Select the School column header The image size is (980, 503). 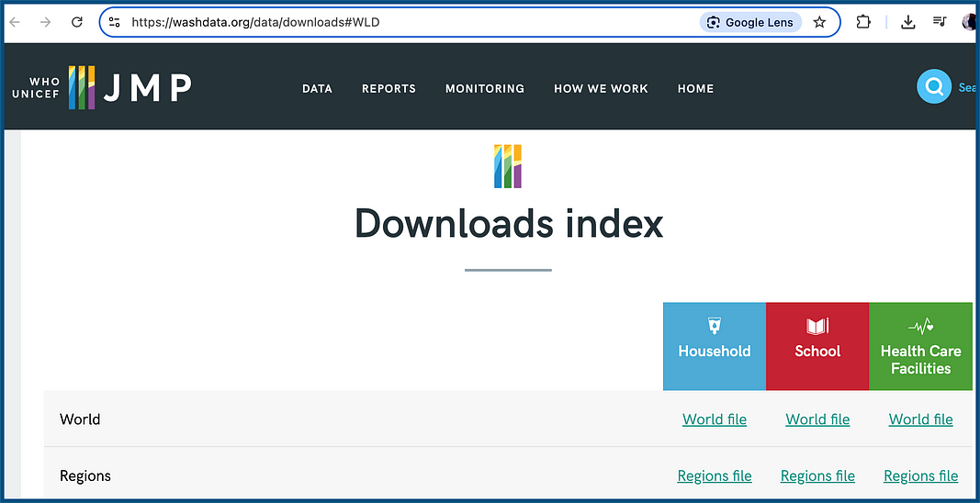(817, 346)
